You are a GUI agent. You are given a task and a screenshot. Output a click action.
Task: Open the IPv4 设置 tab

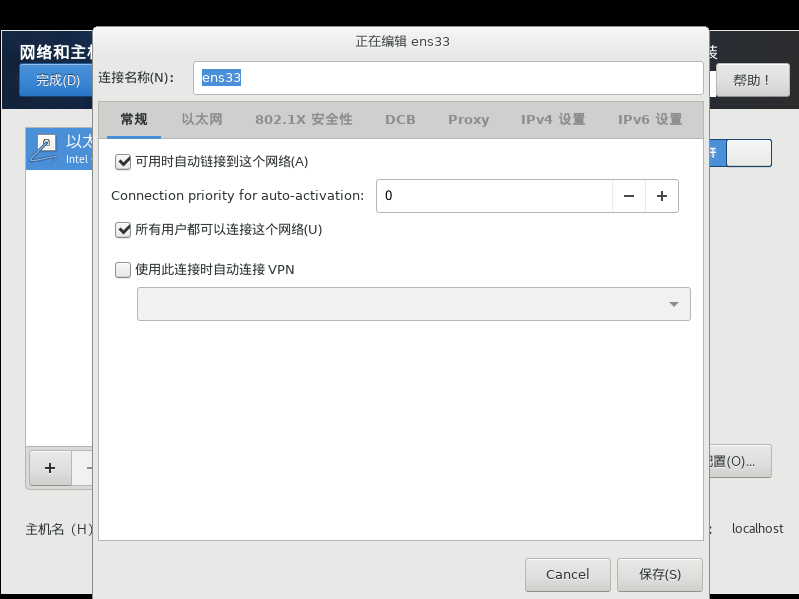553,120
